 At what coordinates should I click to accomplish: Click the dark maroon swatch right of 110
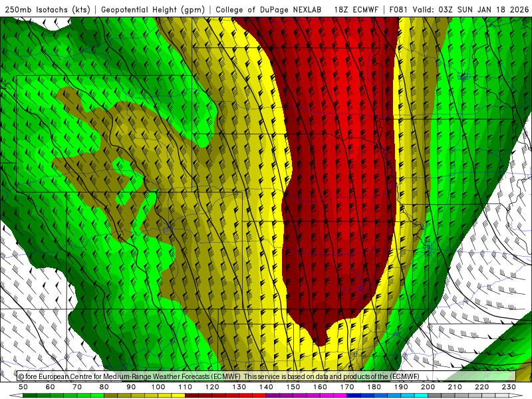(192, 396)
